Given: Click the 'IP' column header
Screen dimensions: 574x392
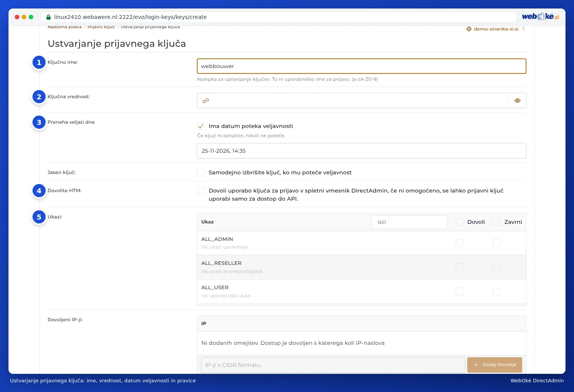Looking at the screenshot, I should click(x=204, y=324).
